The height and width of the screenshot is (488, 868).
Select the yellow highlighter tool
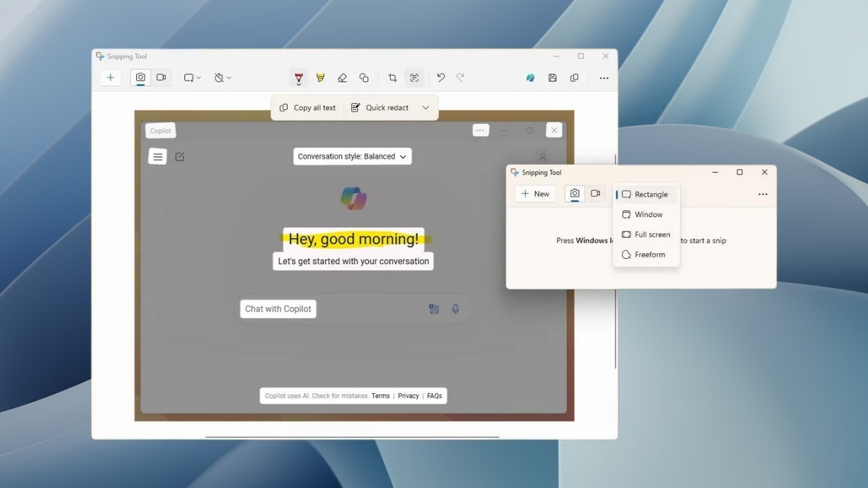pyautogui.click(x=320, y=78)
